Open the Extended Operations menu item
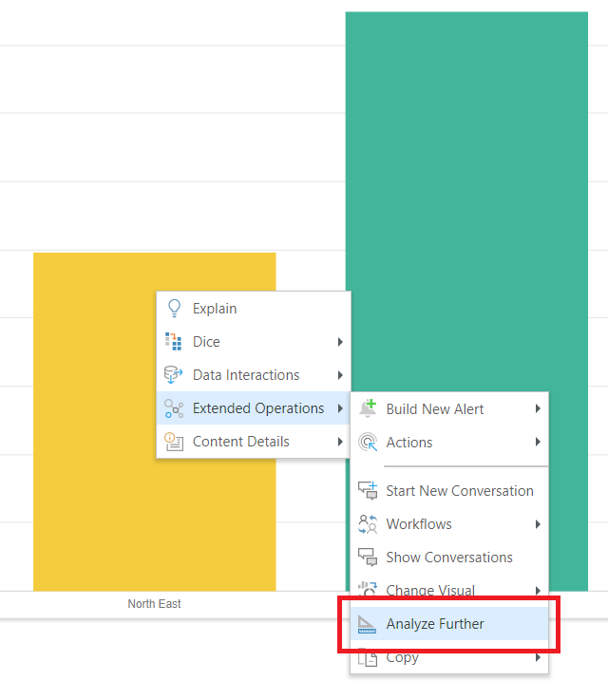Screen dimensions: 608x700 coord(253,408)
